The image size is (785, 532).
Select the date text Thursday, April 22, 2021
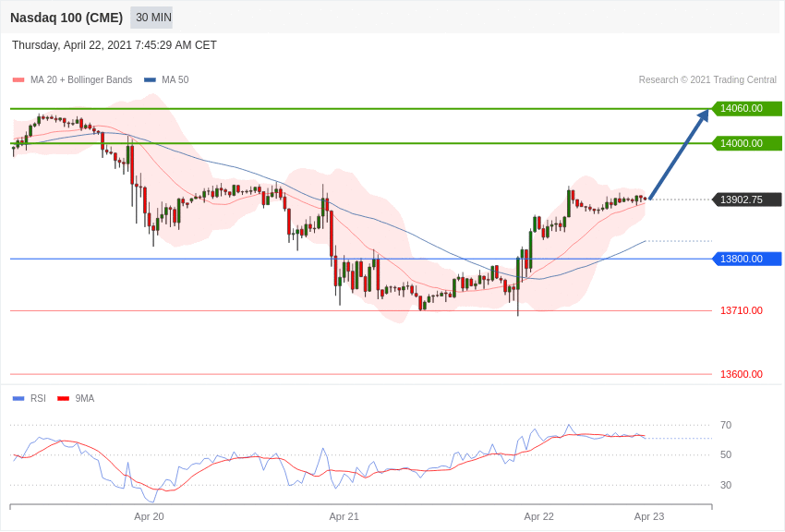(x=72, y=45)
